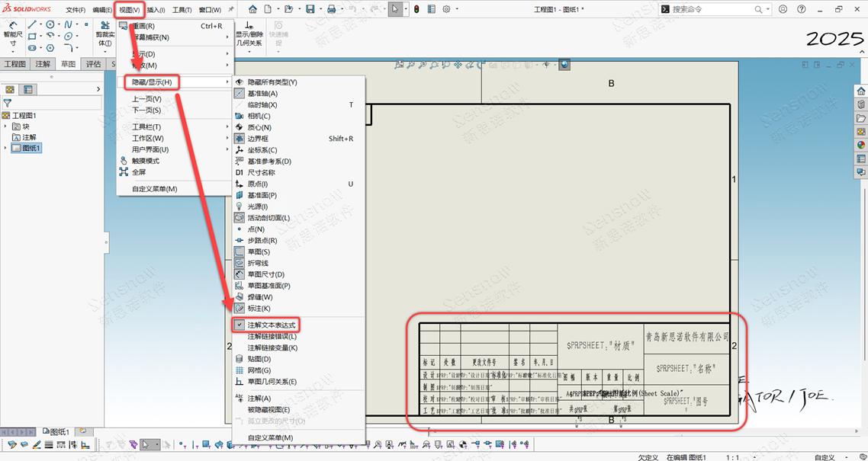This screenshot has width=868, height=461.
Task: Uncheck the 注解文本表达式 menu option
Action: click(x=271, y=325)
